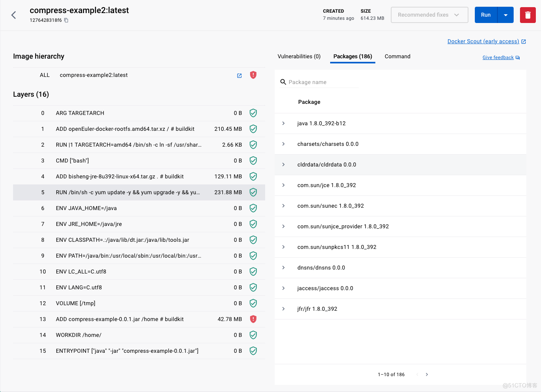Select the ALL compress-example2:latest hierarchy row
This screenshot has height=392, width=541.
[139, 75]
